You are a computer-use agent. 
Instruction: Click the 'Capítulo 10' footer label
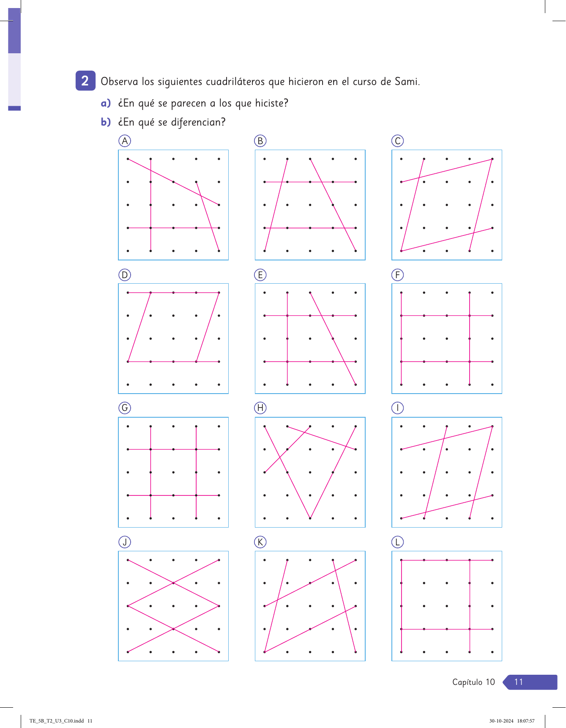pos(473,682)
